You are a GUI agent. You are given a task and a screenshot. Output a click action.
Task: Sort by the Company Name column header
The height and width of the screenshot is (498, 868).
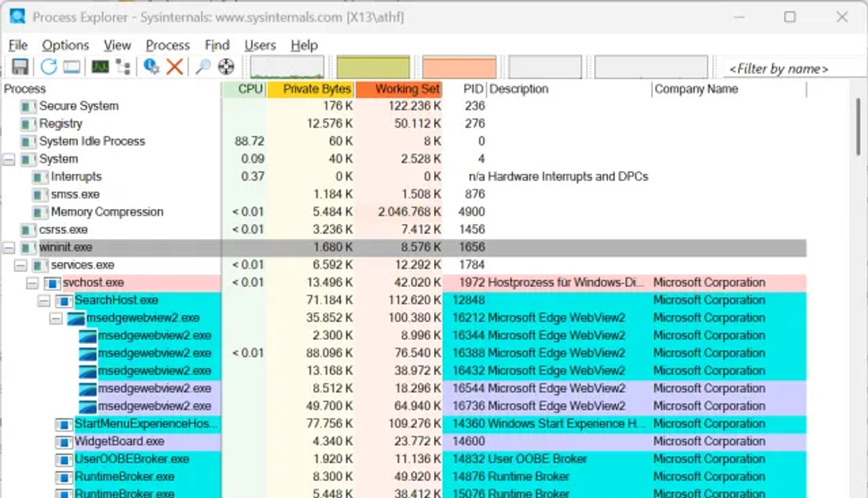tap(730, 89)
